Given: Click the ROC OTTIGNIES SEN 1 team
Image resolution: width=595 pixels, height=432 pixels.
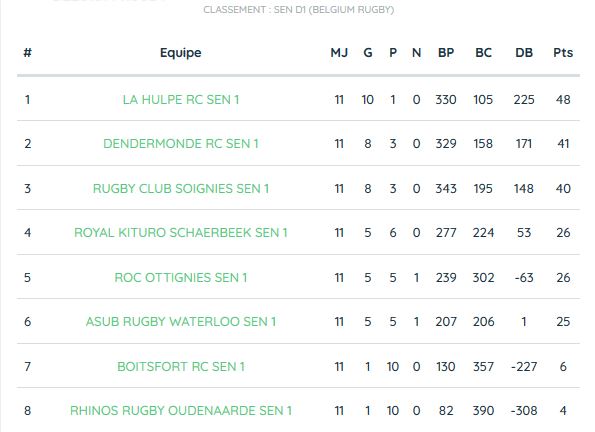Looking at the screenshot, I should point(181,278).
